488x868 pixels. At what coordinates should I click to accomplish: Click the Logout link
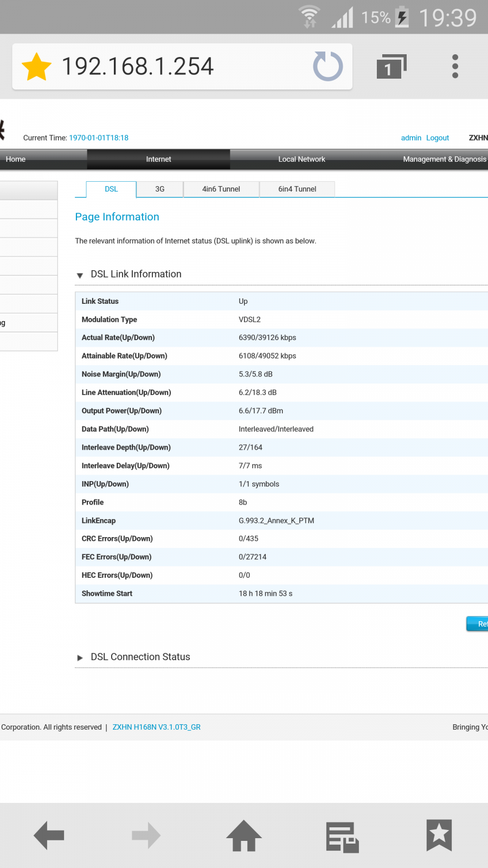click(437, 138)
